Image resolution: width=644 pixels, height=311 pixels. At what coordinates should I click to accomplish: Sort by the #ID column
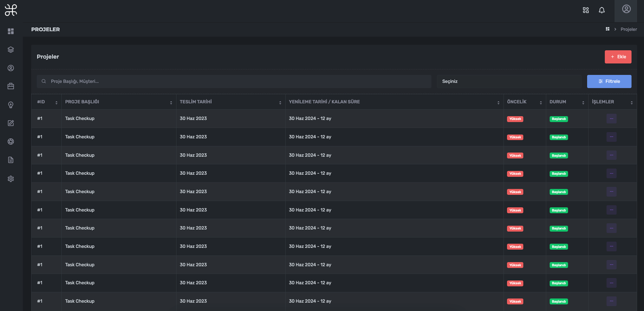pyautogui.click(x=46, y=102)
